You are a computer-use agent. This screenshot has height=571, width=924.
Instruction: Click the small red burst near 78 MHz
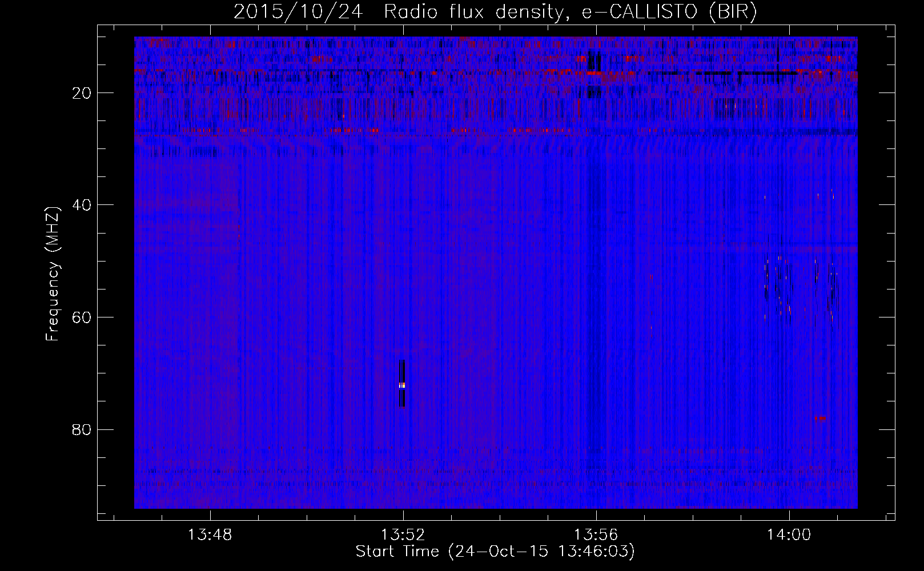pos(820,418)
